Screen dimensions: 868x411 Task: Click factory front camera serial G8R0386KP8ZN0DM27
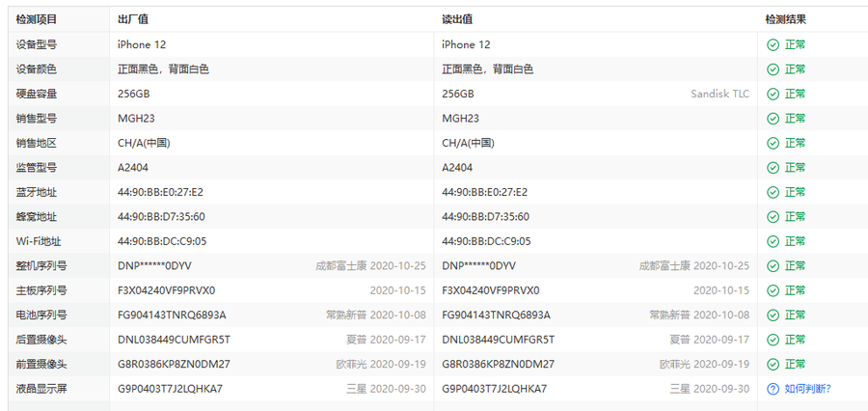tap(174, 364)
